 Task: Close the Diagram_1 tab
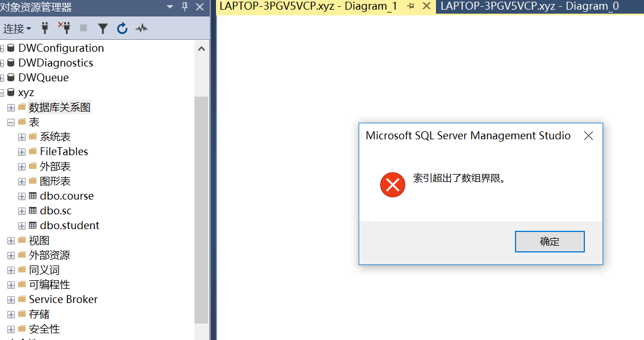click(x=427, y=6)
